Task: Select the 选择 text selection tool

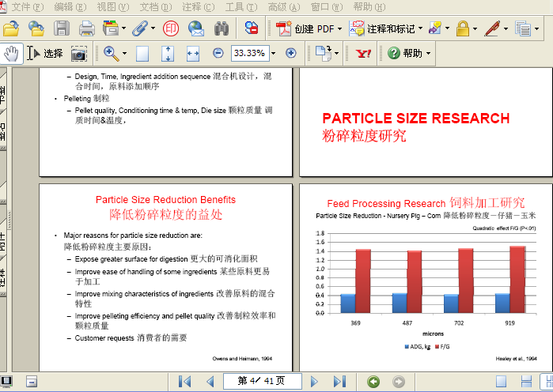Action: coord(45,54)
